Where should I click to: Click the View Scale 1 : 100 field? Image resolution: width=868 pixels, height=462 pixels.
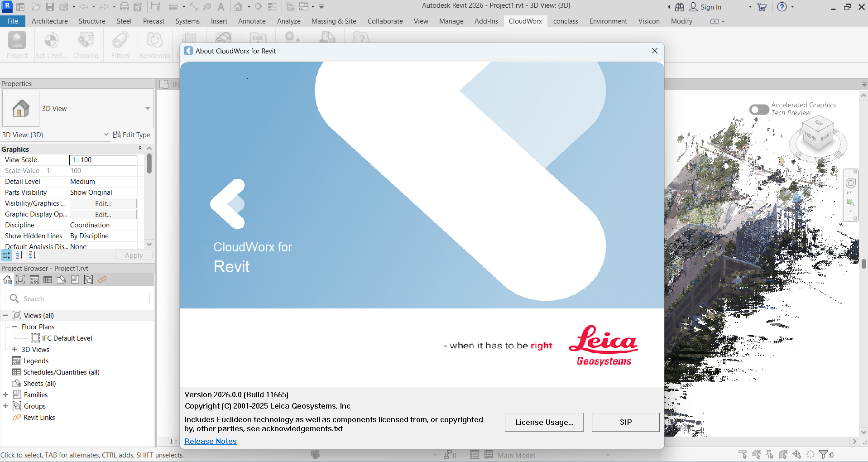click(103, 160)
